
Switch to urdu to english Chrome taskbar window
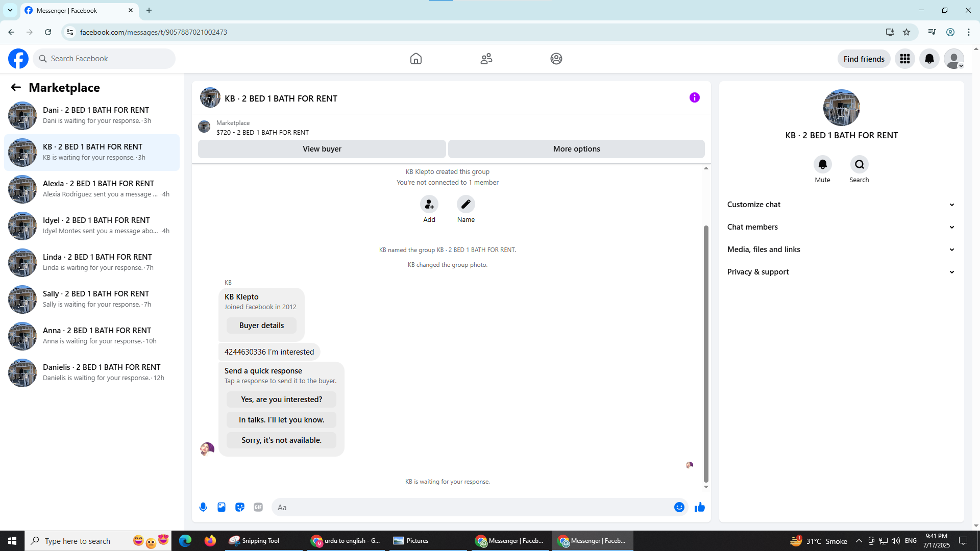tap(346, 541)
